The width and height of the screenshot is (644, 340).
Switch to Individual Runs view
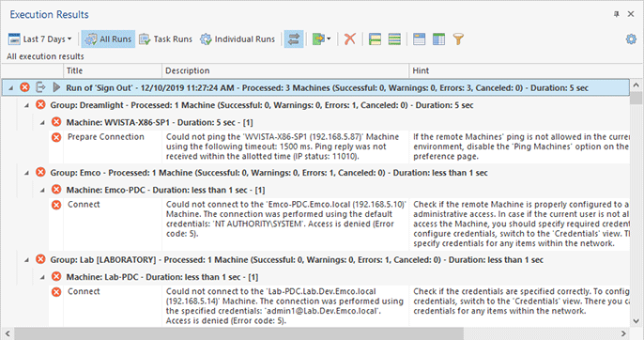238,39
